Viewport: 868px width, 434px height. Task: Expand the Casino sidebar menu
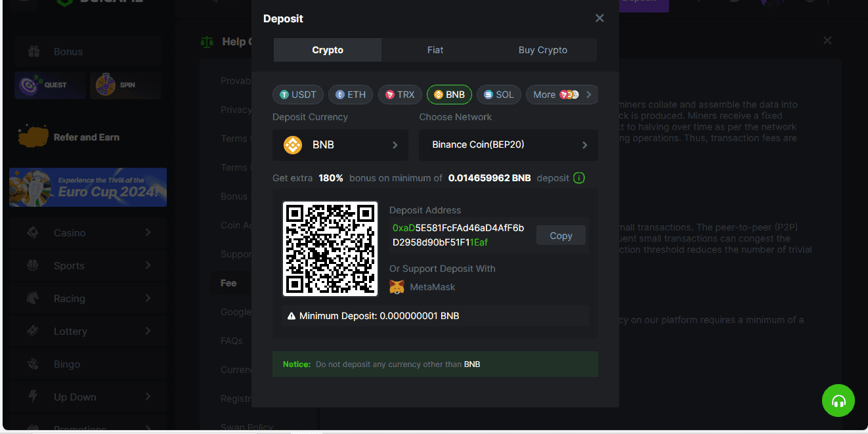(88, 232)
